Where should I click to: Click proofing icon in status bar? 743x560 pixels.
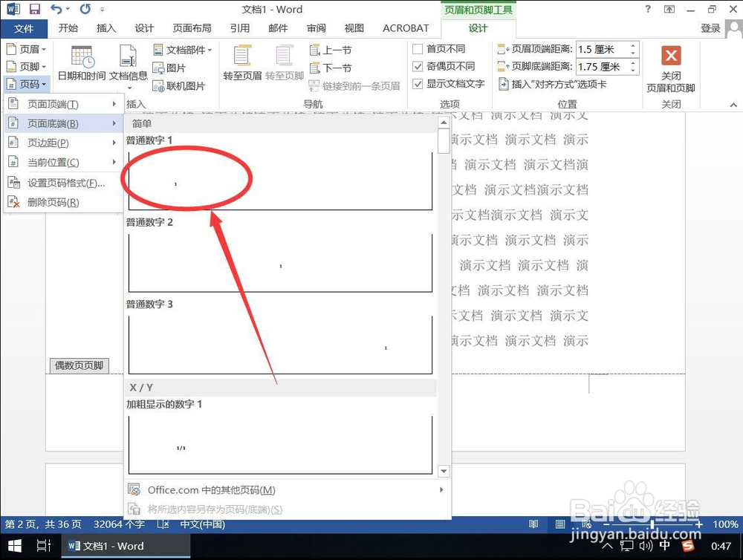pos(163,524)
